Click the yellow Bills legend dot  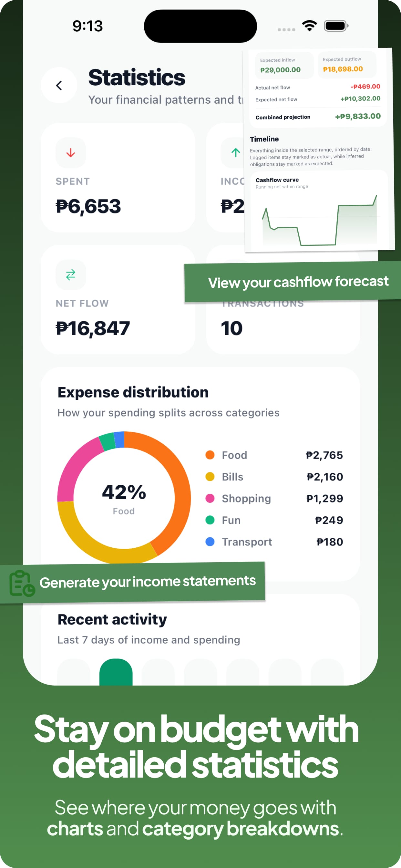(210, 476)
